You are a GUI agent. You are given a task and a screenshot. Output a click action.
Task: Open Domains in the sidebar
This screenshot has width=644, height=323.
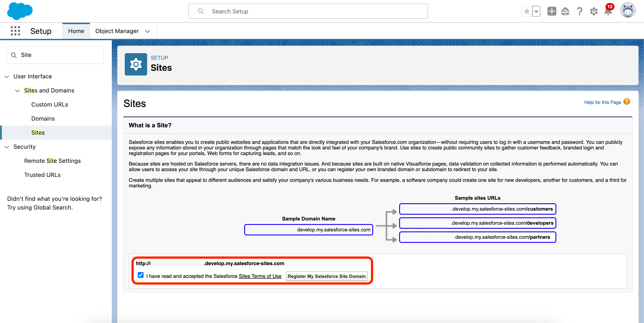tap(43, 119)
